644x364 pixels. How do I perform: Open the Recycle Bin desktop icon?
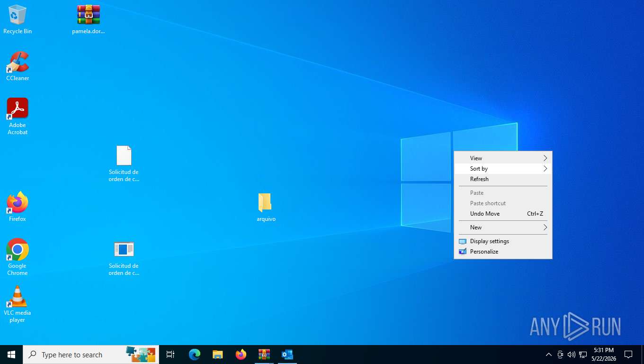click(x=18, y=19)
